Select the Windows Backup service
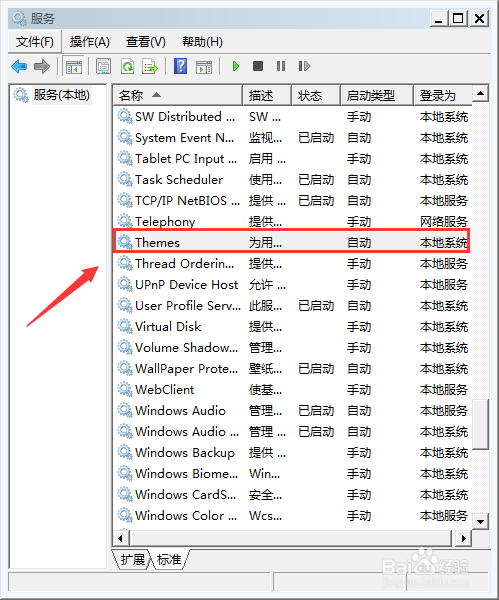499x600 pixels. 292,453
